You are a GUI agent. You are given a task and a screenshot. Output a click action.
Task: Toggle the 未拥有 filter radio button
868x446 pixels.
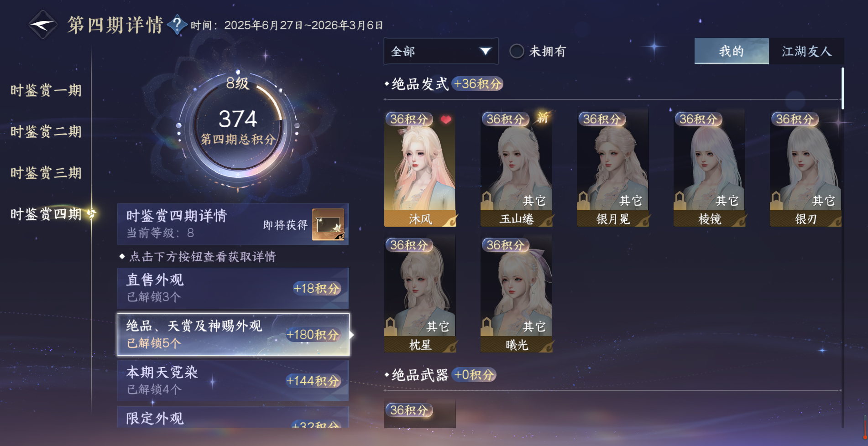[x=517, y=51]
